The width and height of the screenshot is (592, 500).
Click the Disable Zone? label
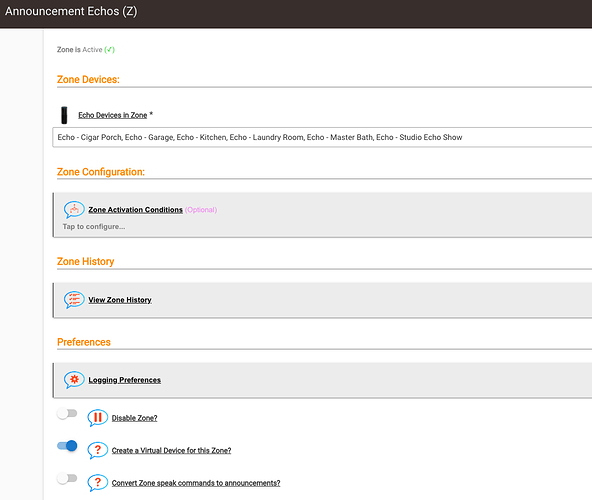[134, 418]
